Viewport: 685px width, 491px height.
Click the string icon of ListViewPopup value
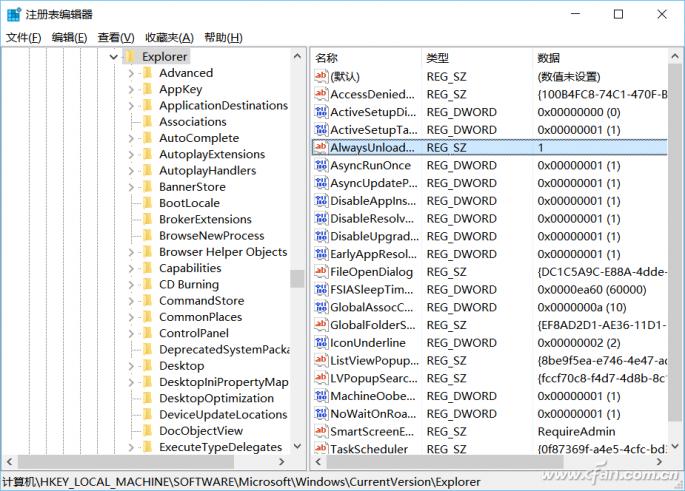pyautogui.click(x=321, y=360)
